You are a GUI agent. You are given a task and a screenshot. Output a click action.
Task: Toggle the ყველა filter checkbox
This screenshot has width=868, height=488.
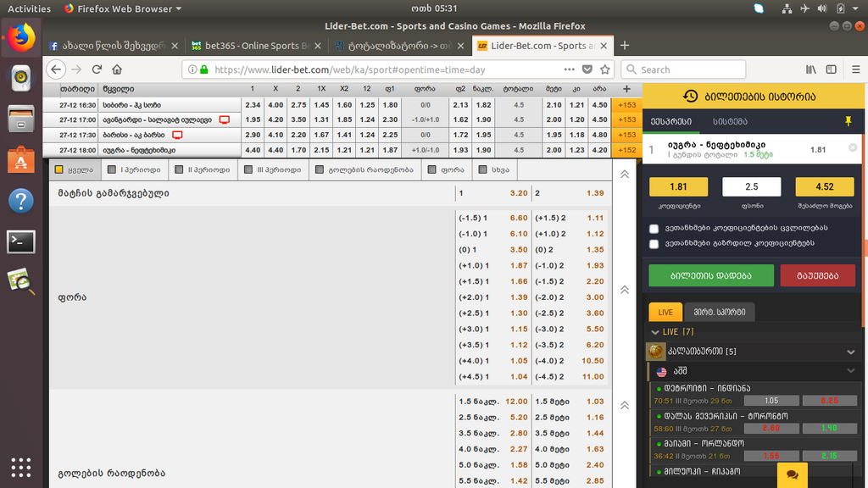pos(58,169)
